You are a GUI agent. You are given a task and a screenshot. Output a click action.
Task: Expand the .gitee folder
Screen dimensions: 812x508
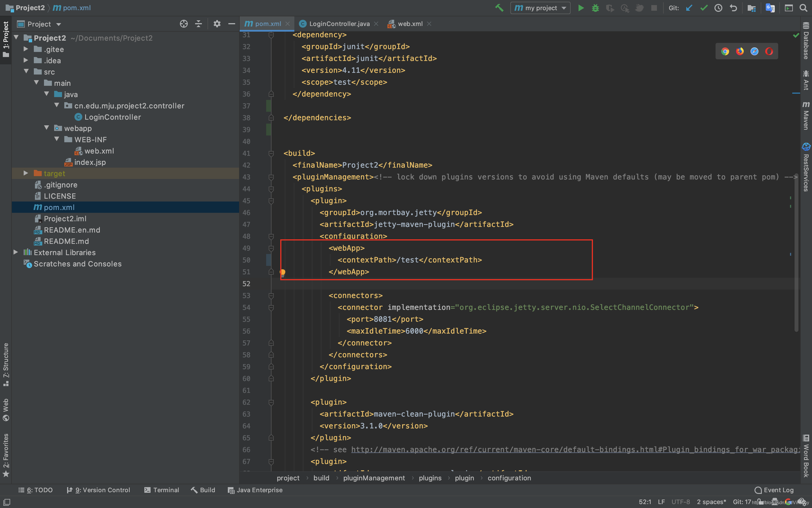point(26,49)
